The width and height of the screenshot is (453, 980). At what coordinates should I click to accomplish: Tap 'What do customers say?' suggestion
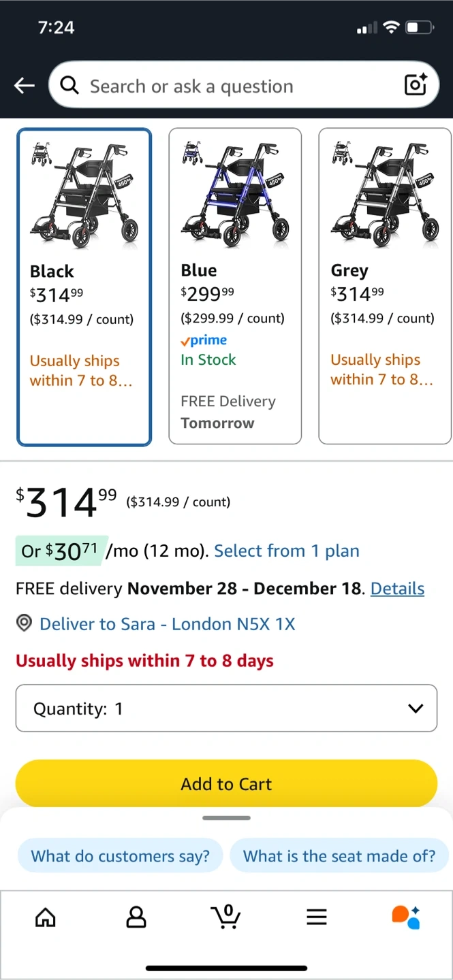121,855
